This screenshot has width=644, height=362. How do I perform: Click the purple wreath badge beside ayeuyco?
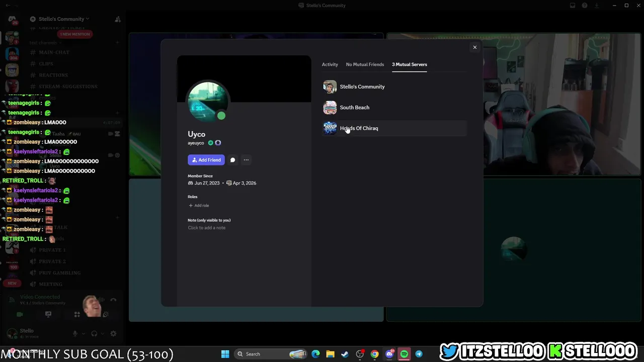[x=218, y=143]
